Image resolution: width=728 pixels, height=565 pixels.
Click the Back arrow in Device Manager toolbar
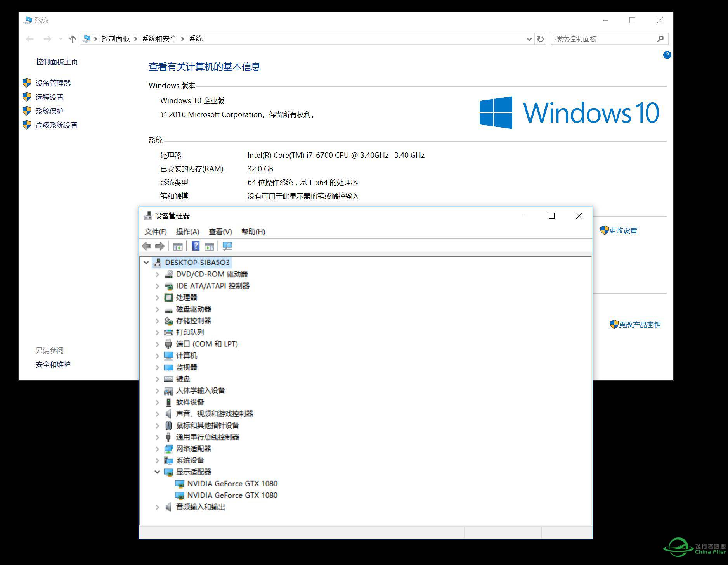coord(147,246)
